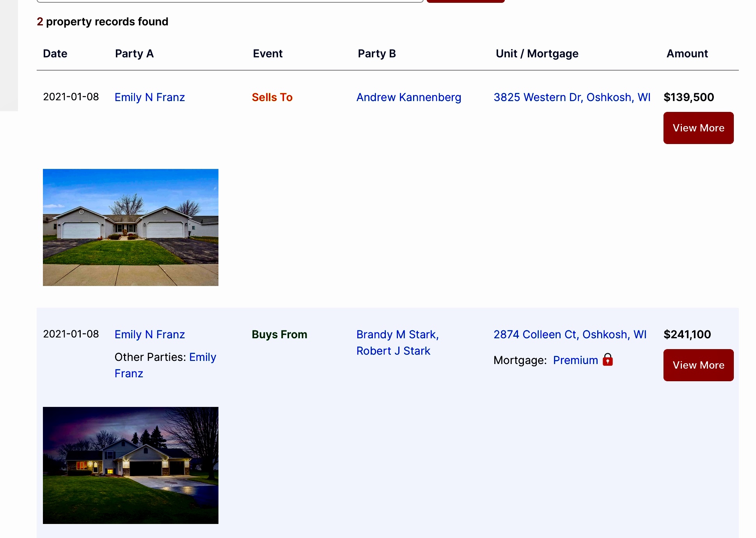Viewport: 756px width, 538px height.
Task: Click the Party B column header
Action: click(377, 53)
